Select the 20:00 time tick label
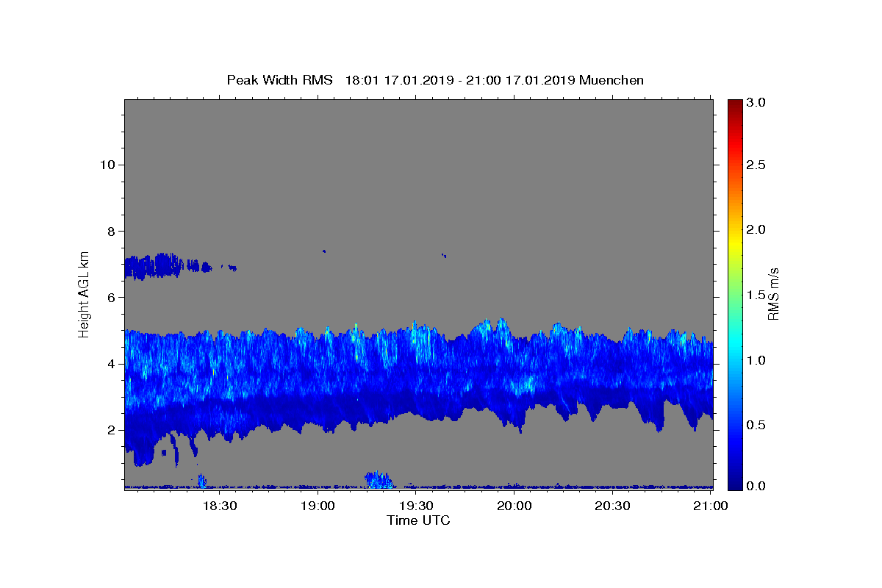Image resolution: width=882 pixels, height=588 pixels. click(514, 506)
